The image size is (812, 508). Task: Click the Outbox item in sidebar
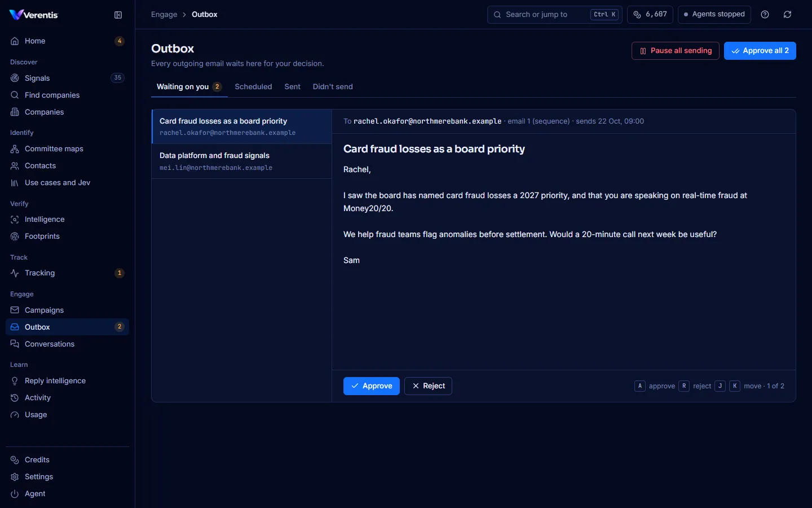(67, 327)
